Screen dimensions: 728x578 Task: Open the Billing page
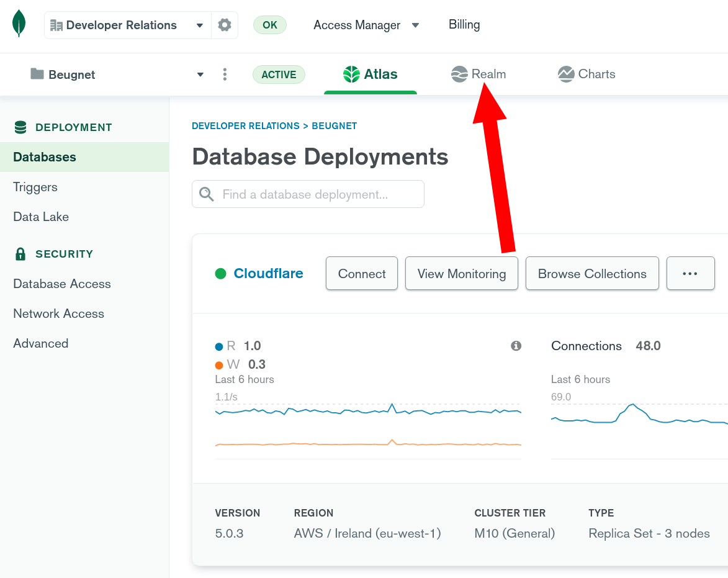(x=464, y=25)
